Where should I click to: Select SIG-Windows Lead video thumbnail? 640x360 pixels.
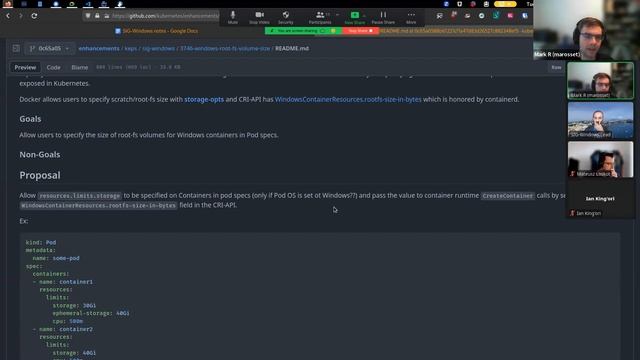600,120
